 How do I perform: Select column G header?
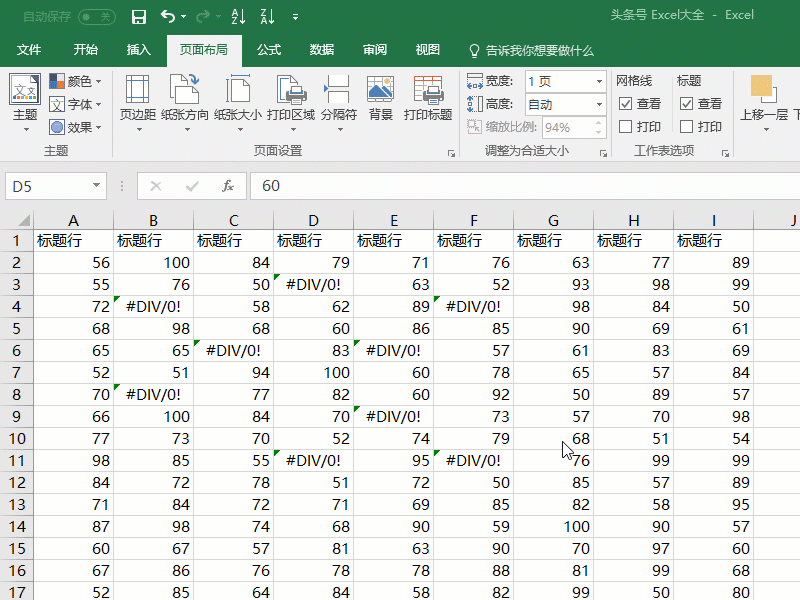tap(554, 220)
